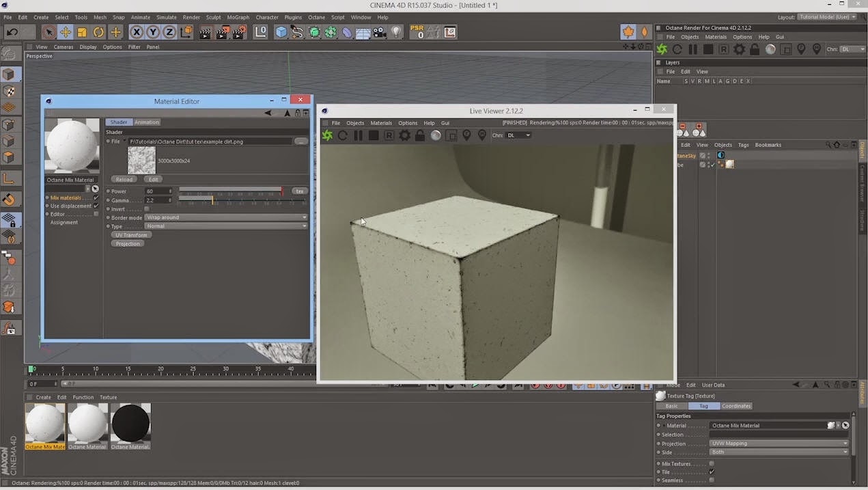Click the Projection button in Material Editor

[x=128, y=244]
